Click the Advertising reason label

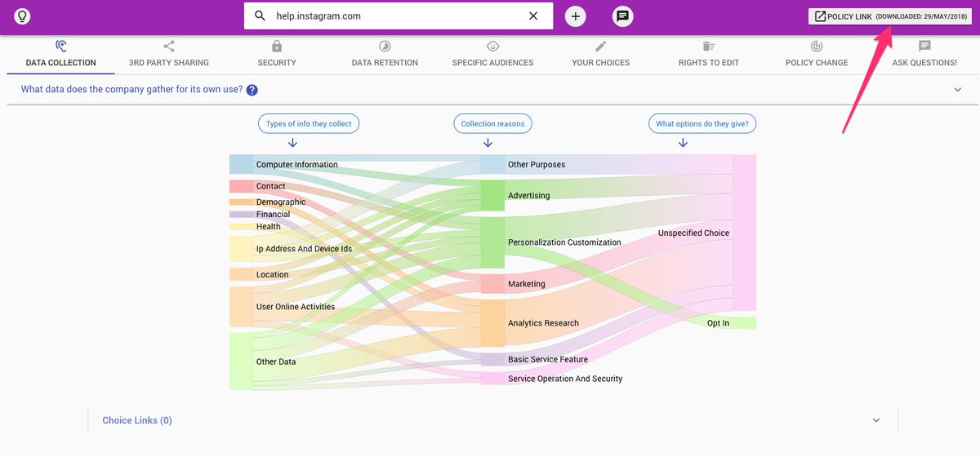click(529, 195)
